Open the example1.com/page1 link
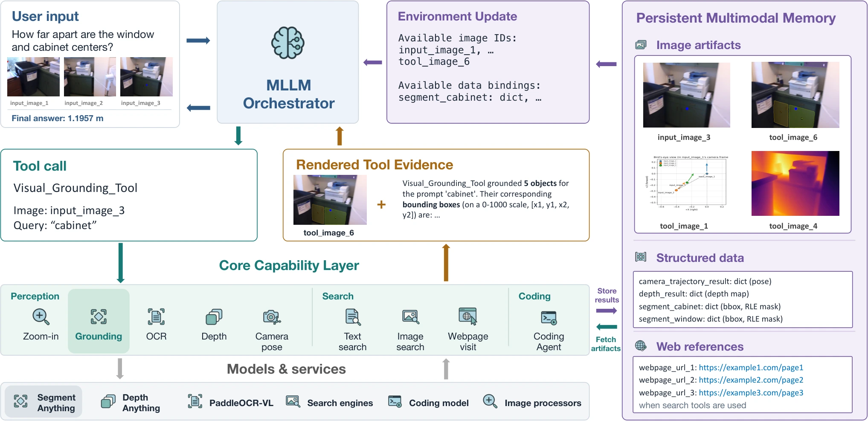This screenshot has width=868, height=421. pos(751,368)
